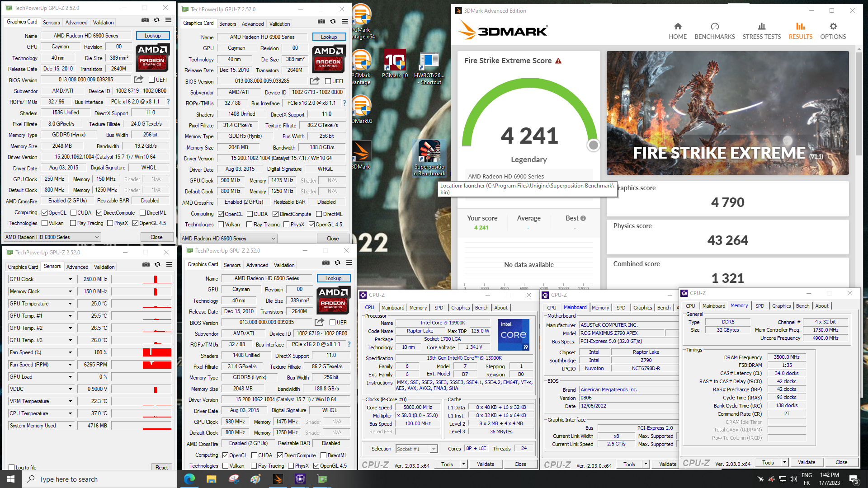Open STRESS TESTS in 3DMark
The width and height of the screenshot is (868, 488).
point(761,31)
